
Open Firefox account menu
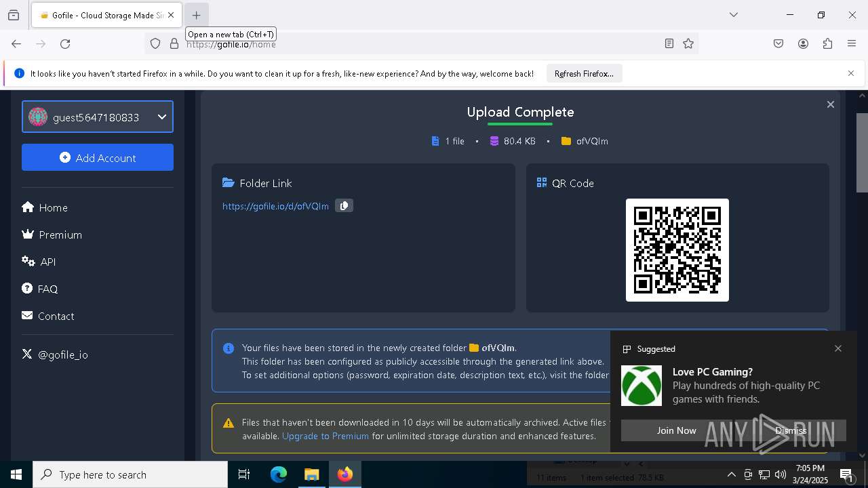(x=803, y=44)
